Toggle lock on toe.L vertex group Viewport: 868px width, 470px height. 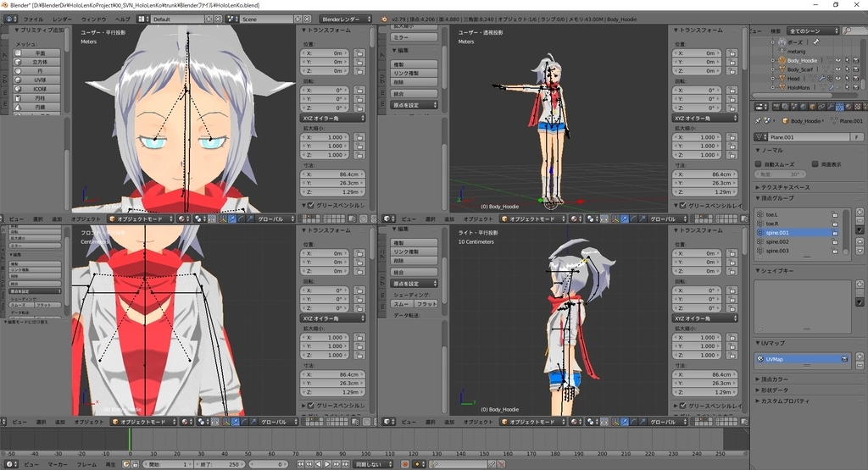[x=835, y=214]
